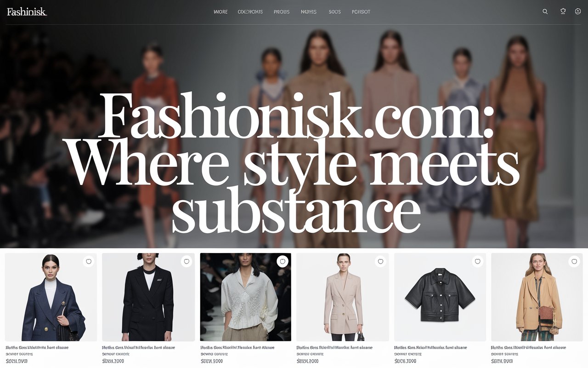Select the MUHIS navigation link
The width and height of the screenshot is (588, 368).
[309, 12]
